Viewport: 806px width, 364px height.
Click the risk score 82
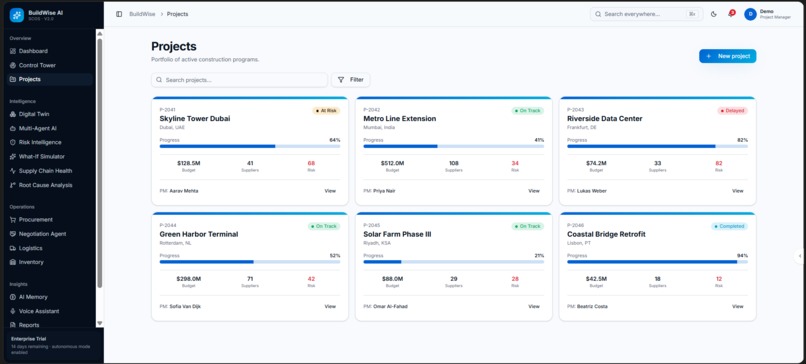coord(719,163)
